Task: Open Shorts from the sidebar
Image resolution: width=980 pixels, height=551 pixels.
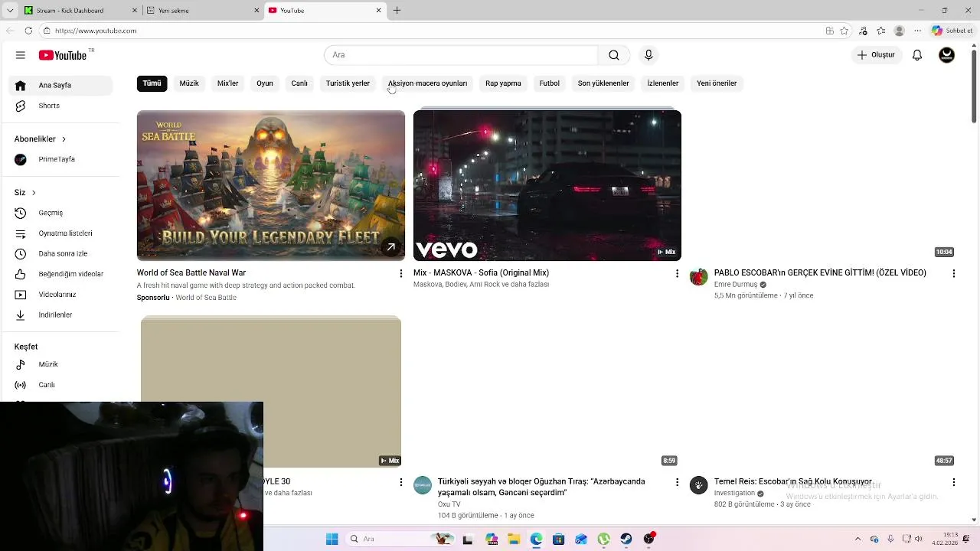Action: tap(60, 106)
